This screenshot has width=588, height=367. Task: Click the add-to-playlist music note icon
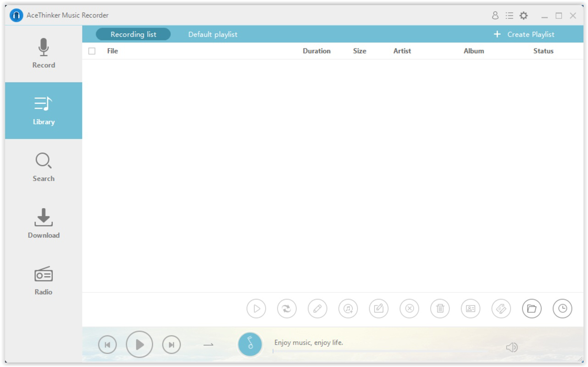coord(348,309)
